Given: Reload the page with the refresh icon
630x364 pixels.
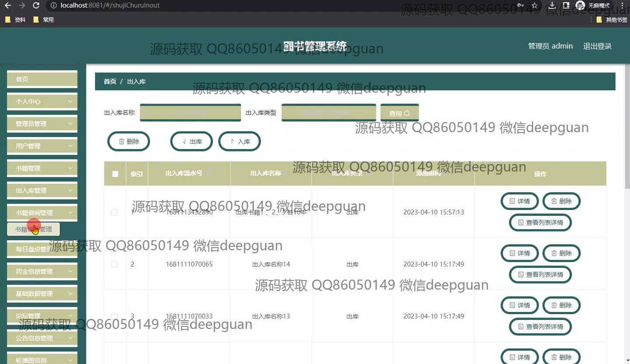Looking at the screenshot, I should click(x=36, y=6).
